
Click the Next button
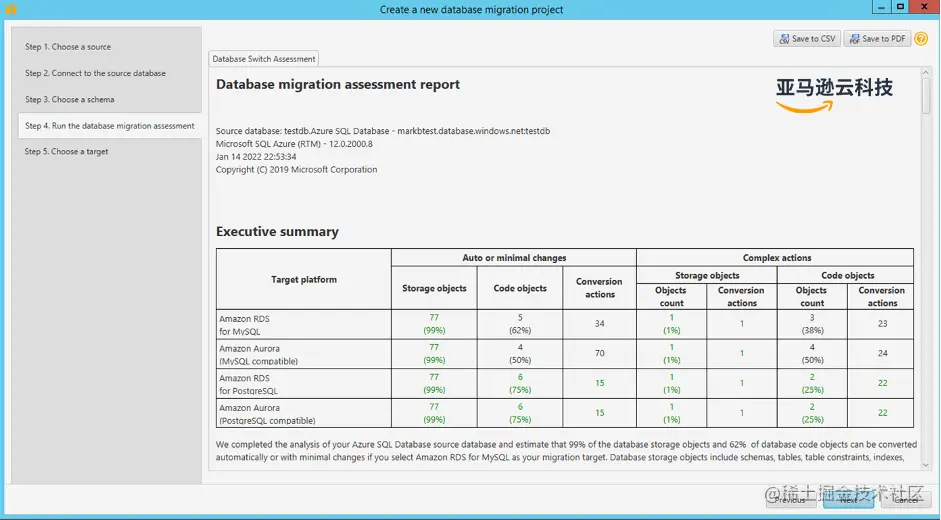pyautogui.click(x=849, y=500)
